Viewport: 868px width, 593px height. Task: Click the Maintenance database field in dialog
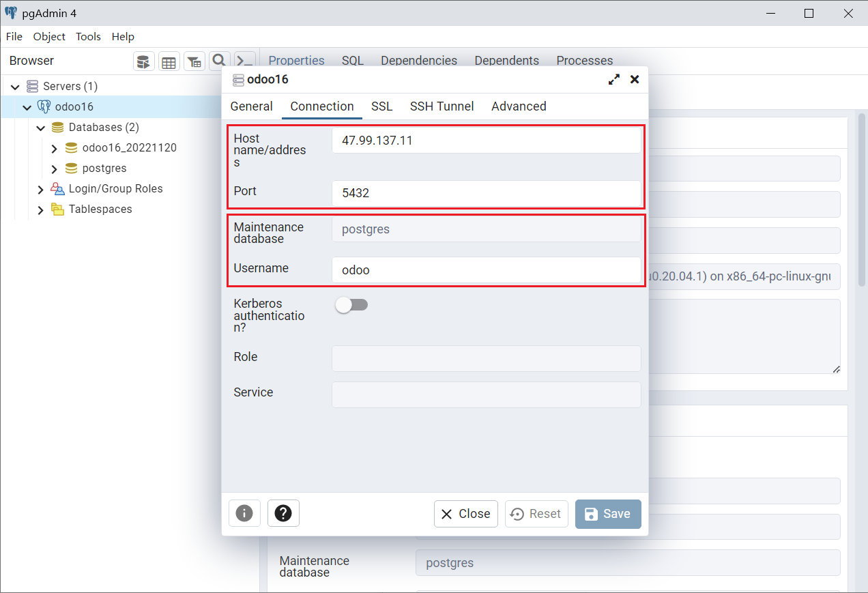[487, 229]
